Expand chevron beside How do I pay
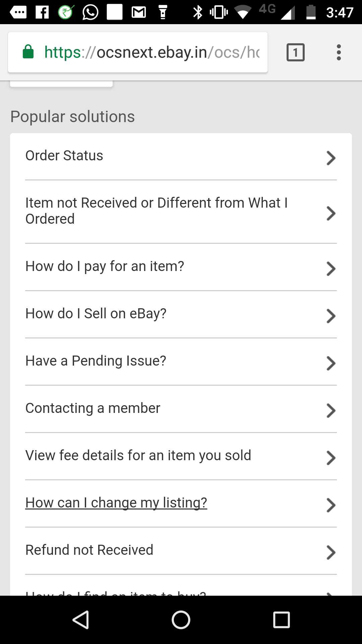Viewport: 362px width, 644px height. click(x=331, y=269)
